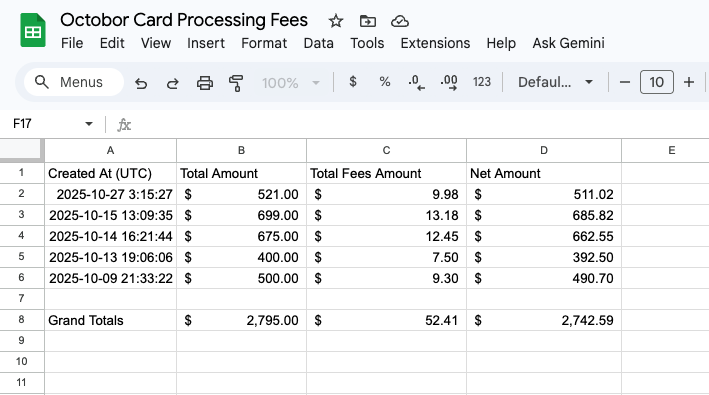Increase decimal places
The width and height of the screenshot is (709, 395).
pyautogui.click(x=449, y=83)
